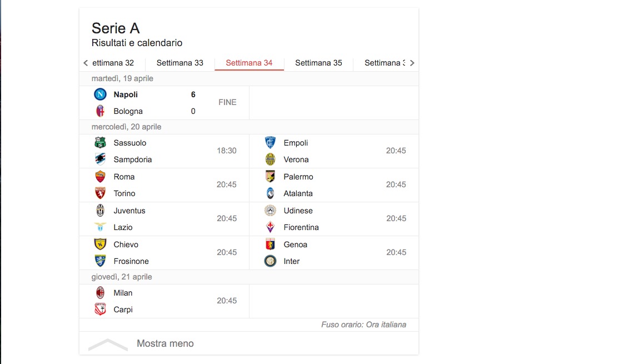Screen dimensions: 629x364
Task: Click the Fiorentina team crest
Action: point(270,227)
